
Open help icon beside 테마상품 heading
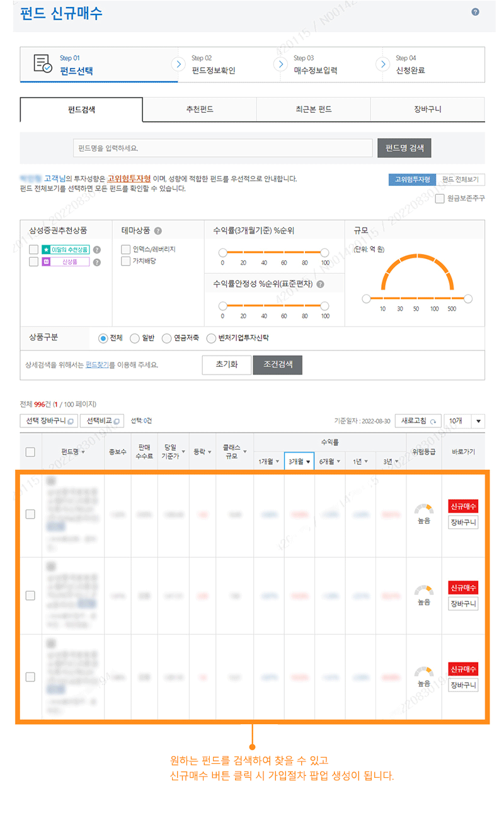coord(157,231)
